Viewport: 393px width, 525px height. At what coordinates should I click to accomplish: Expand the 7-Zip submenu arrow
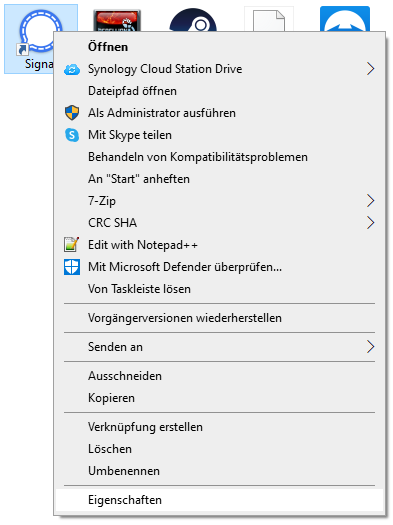(x=370, y=201)
